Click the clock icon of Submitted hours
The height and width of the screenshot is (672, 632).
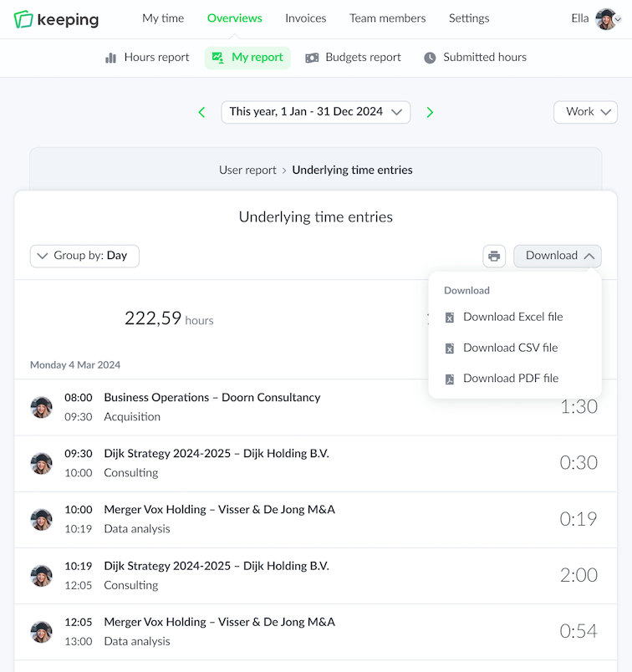430,58
